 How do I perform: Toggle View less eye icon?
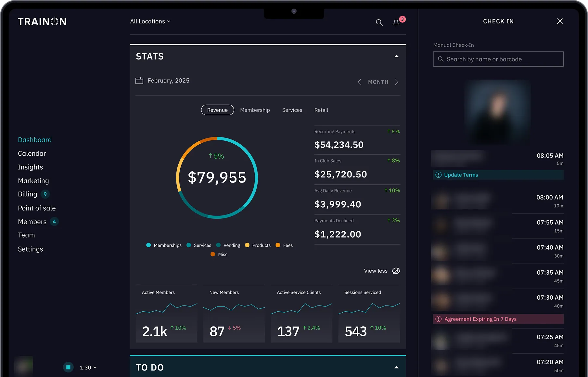396,271
